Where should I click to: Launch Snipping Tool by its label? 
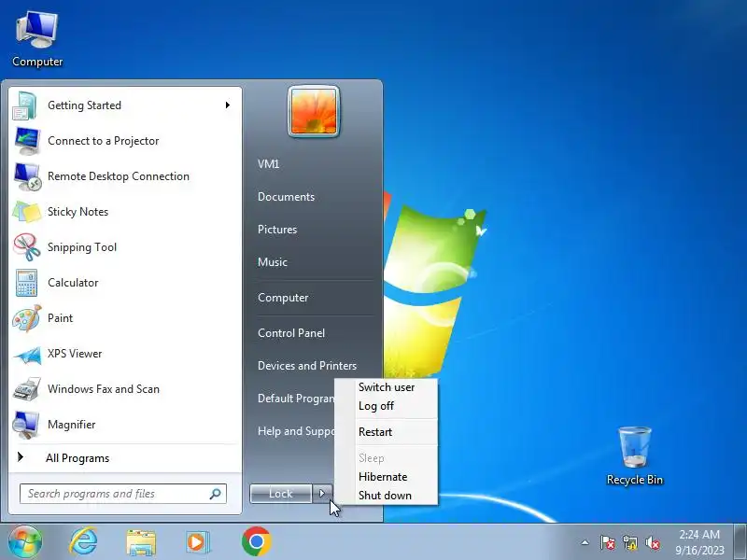point(82,247)
